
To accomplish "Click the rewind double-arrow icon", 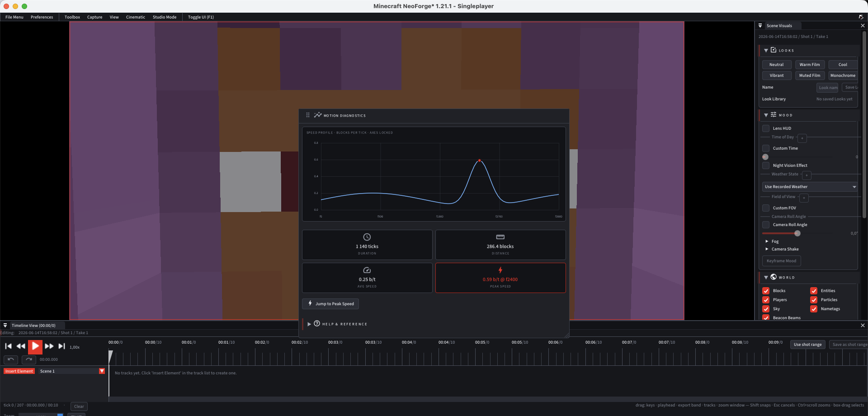I will pos(21,346).
